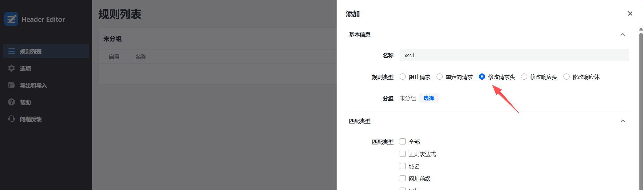
Task: Select 修改响应体 as rule type
Action: tap(566, 77)
